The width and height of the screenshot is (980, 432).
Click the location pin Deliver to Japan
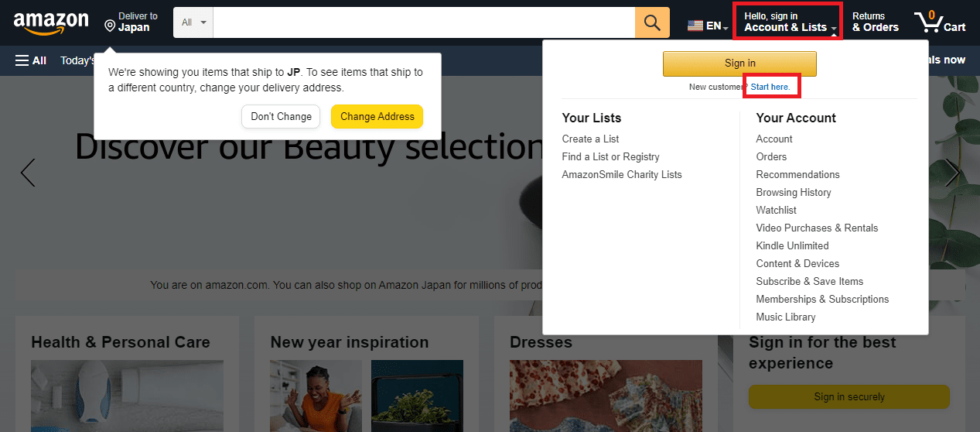click(x=131, y=22)
